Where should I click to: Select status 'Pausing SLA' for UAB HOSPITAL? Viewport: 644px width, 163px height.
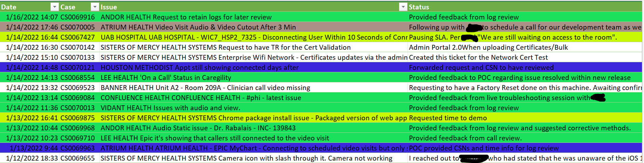pyautogui.click(x=526, y=37)
